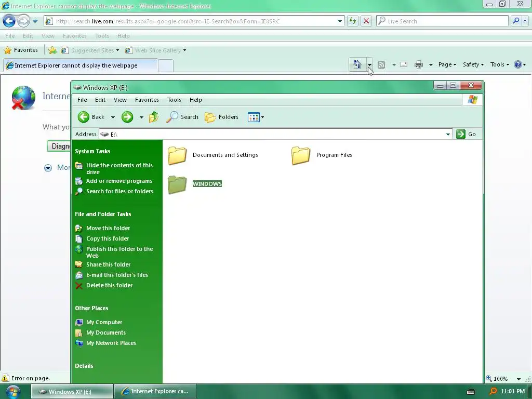Click the Go button next to Address bar
This screenshot has height=399, width=532.
pyautogui.click(x=466, y=134)
